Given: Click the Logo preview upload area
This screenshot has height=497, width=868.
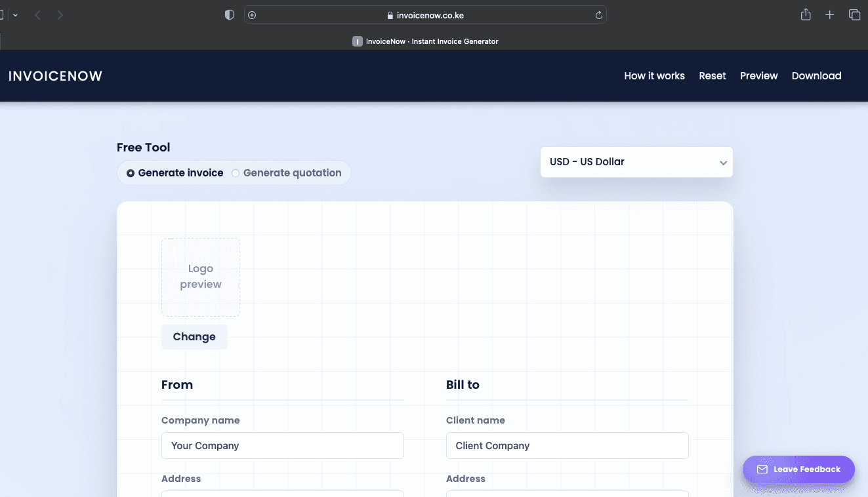Looking at the screenshot, I should tap(200, 276).
